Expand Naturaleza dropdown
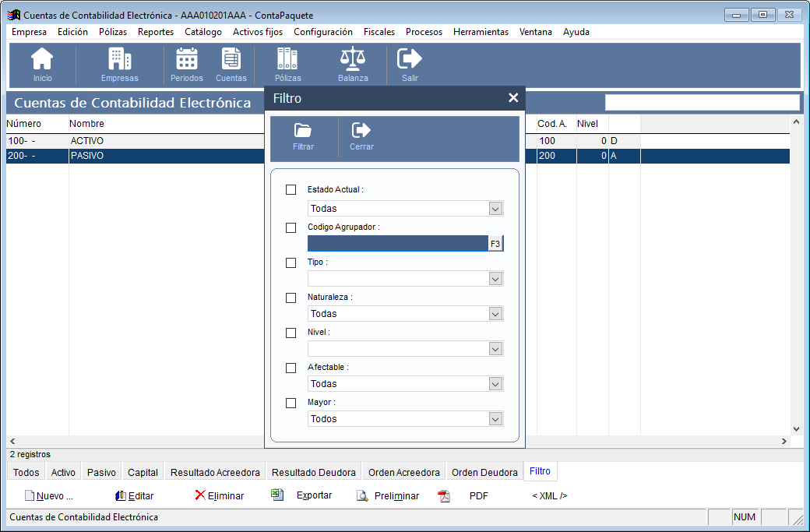The height and width of the screenshot is (532, 810). (495, 314)
